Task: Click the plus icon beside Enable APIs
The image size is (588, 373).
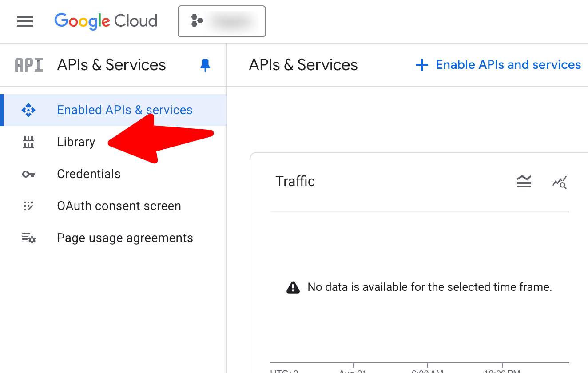Action: [421, 65]
